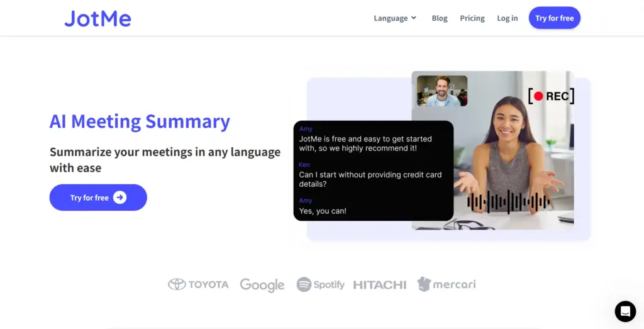Click the black audio waveform graphic
This screenshot has width=644, height=329.
tap(508, 202)
